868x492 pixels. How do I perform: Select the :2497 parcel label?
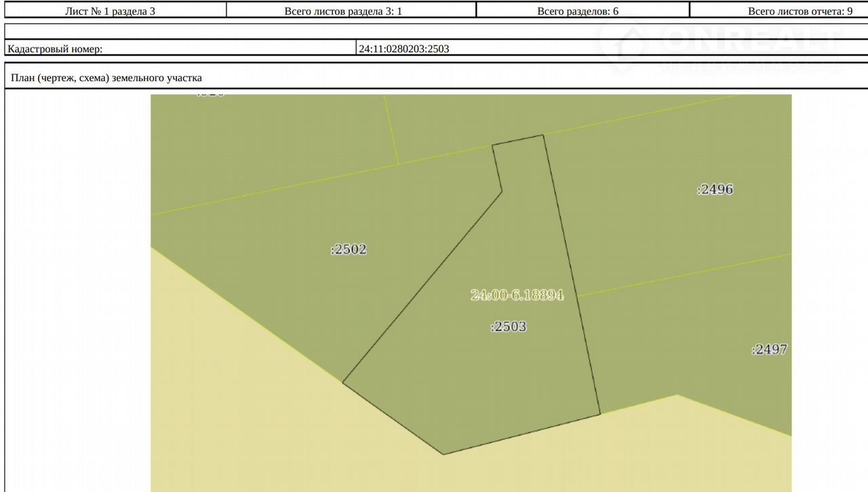pyautogui.click(x=770, y=349)
